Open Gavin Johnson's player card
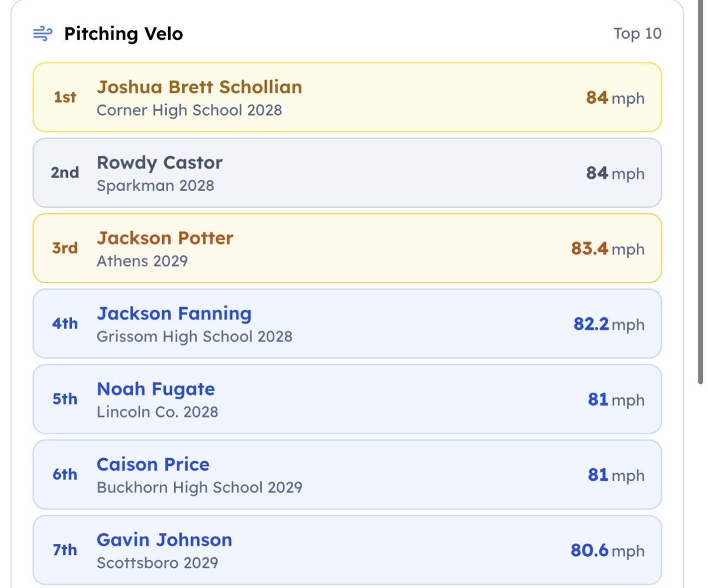708x588 pixels. tap(347, 550)
